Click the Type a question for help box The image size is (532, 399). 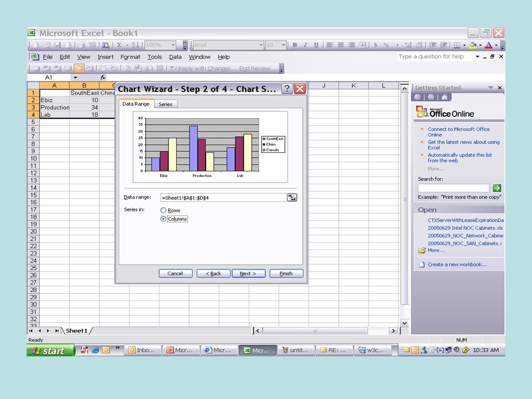point(436,57)
